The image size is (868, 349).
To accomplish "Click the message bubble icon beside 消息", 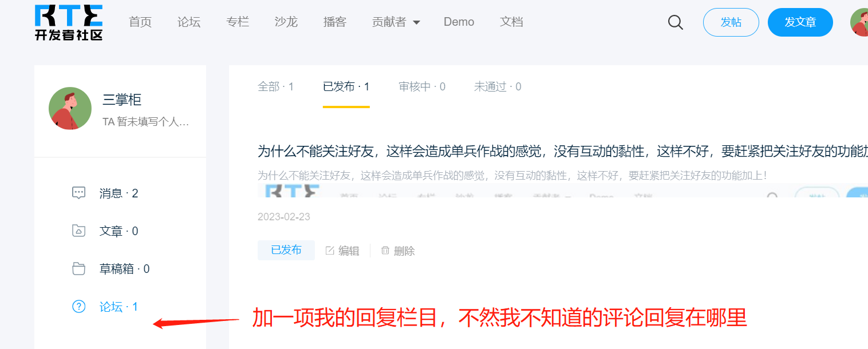I will pos(79,193).
